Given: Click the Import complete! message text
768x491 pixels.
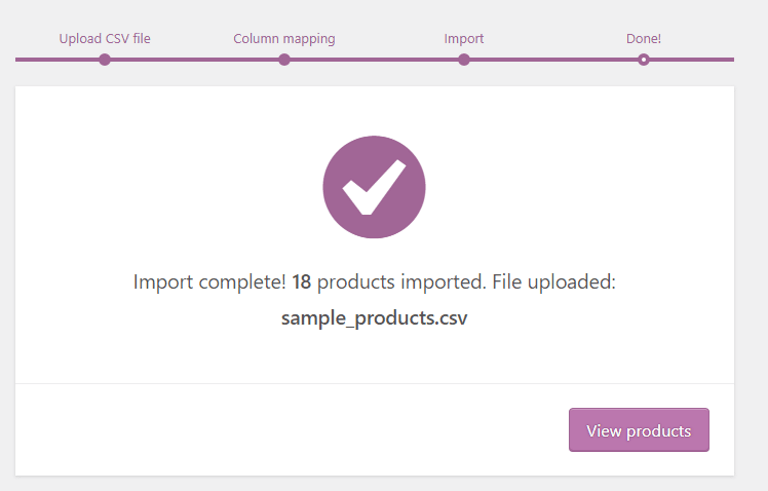Looking at the screenshot, I should tap(210, 282).
